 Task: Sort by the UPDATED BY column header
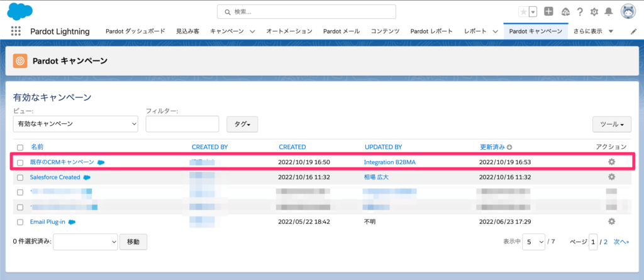coord(383,147)
